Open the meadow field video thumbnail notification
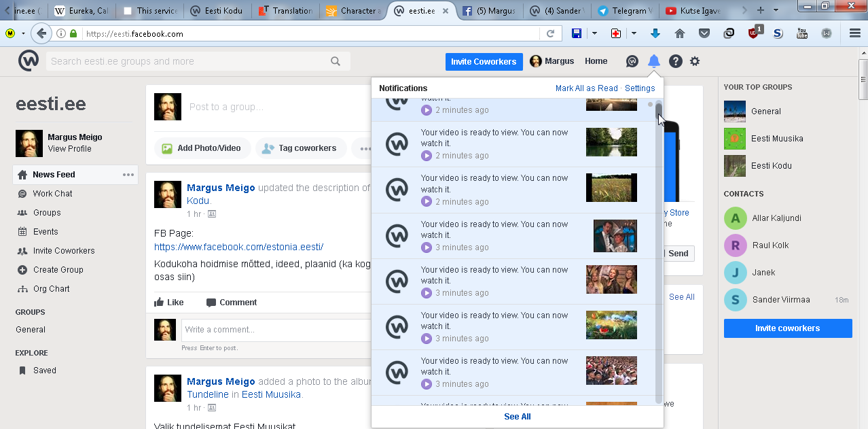The image size is (868, 429). [x=612, y=188]
